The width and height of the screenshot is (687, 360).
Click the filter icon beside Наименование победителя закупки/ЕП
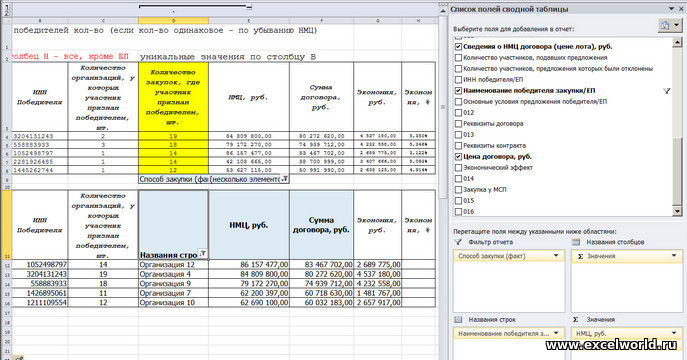tap(666, 91)
